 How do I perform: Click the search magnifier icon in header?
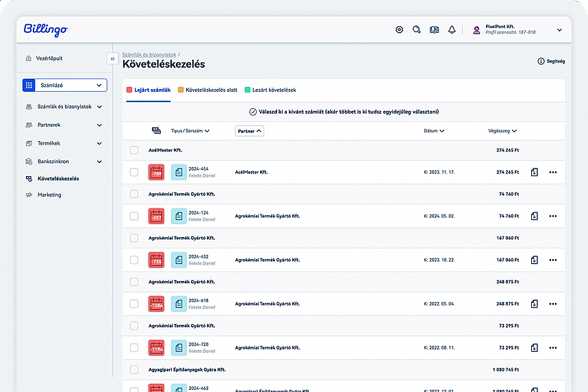[416, 30]
